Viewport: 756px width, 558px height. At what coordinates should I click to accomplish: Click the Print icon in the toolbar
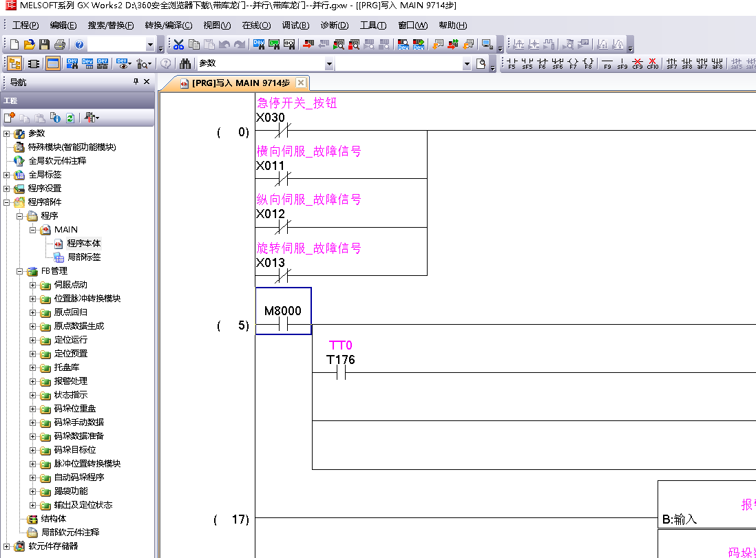pos(59,45)
